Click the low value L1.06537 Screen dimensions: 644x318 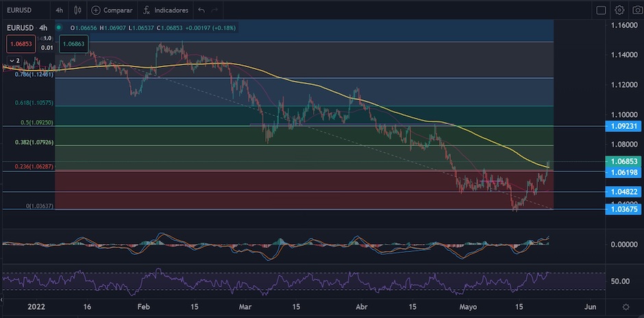[140, 28]
